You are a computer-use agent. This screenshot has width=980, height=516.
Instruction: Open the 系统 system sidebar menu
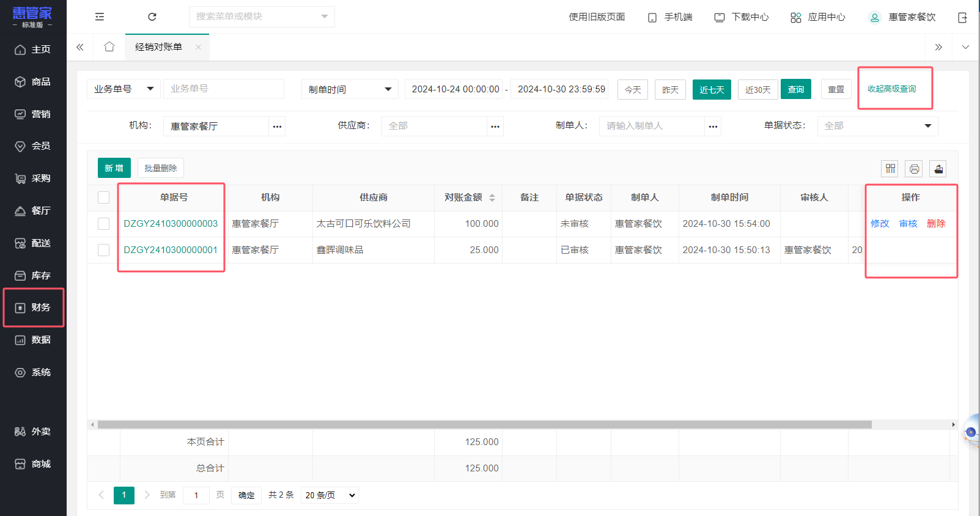point(33,372)
